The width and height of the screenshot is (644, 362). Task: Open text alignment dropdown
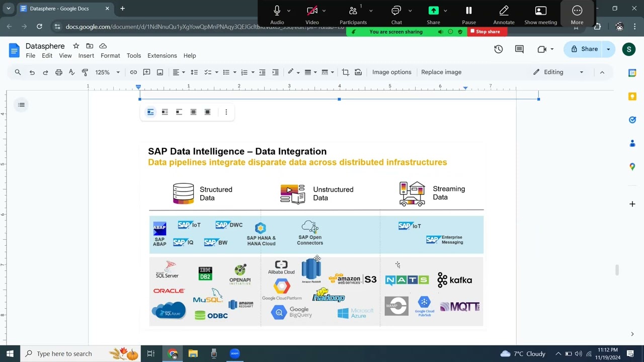(179, 72)
